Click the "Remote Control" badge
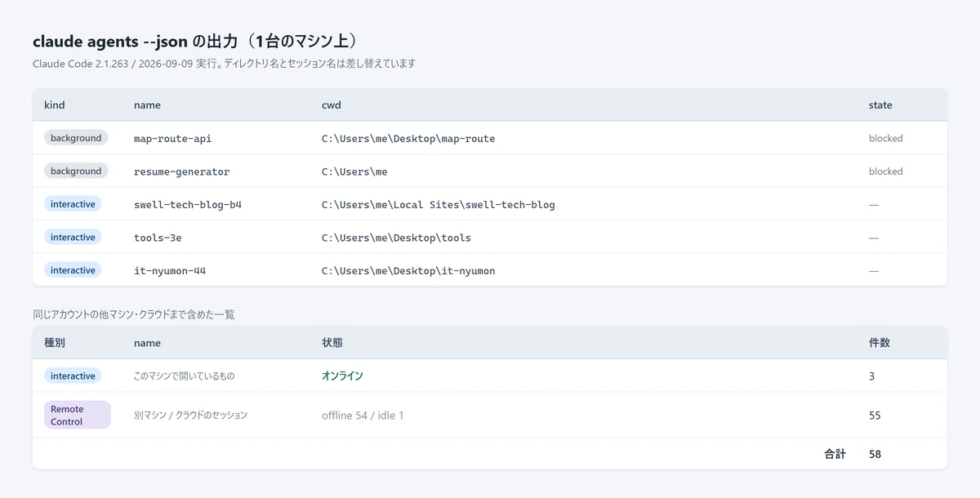 coord(78,415)
